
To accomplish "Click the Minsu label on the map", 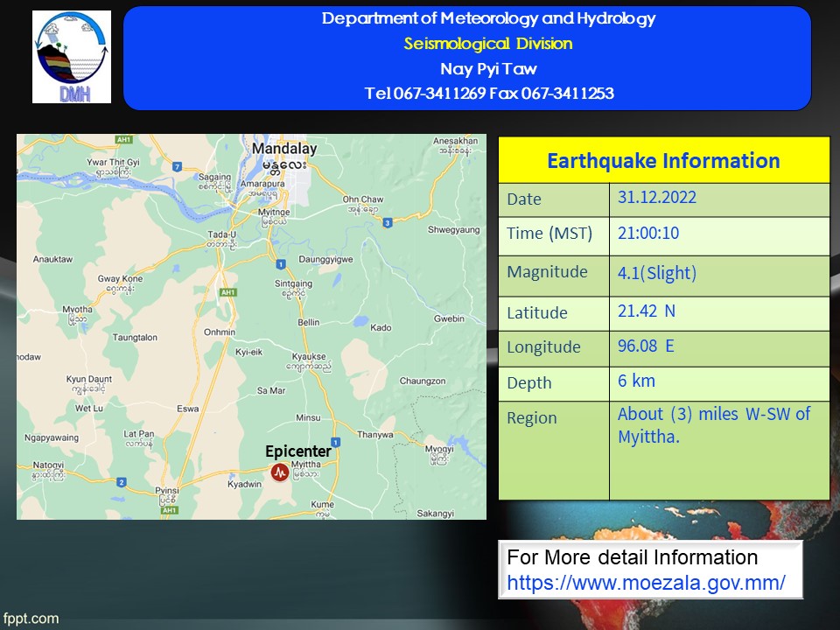I will 308,418.
